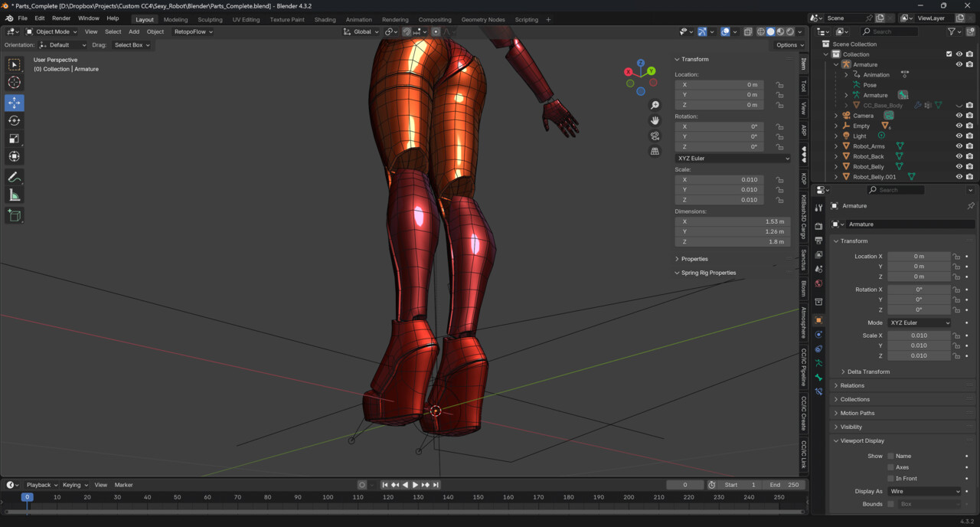Click the End frame field showing 250
Viewport: 980px width, 527px height.
pyautogui.click(x=783, y=485)
